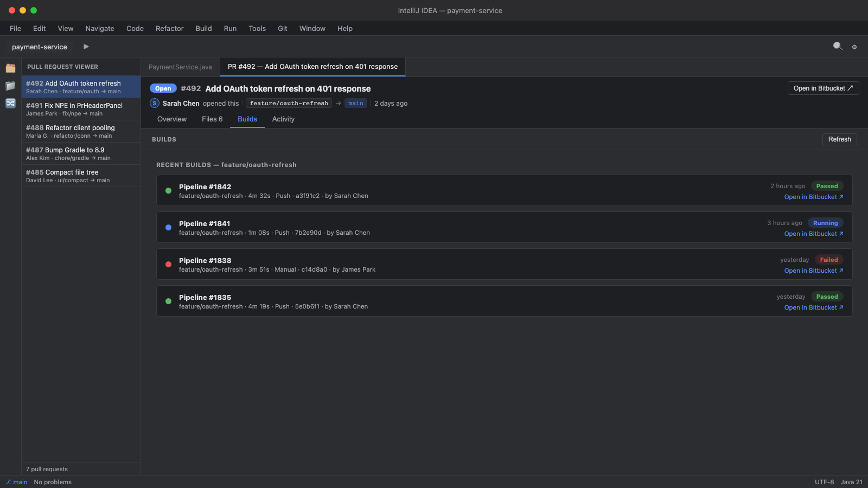Screen dimensions: 868x488
Task: Click Sarah Chen's avatar icon
Action: (155, 103)
